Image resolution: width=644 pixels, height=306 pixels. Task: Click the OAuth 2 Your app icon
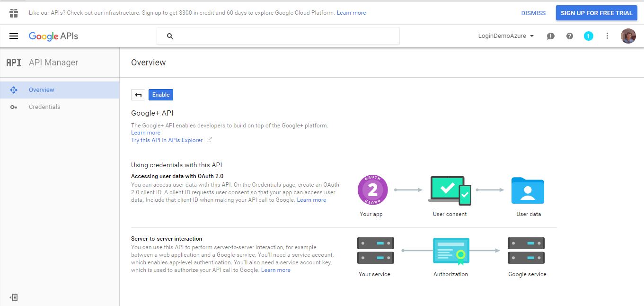click(373, 190)
